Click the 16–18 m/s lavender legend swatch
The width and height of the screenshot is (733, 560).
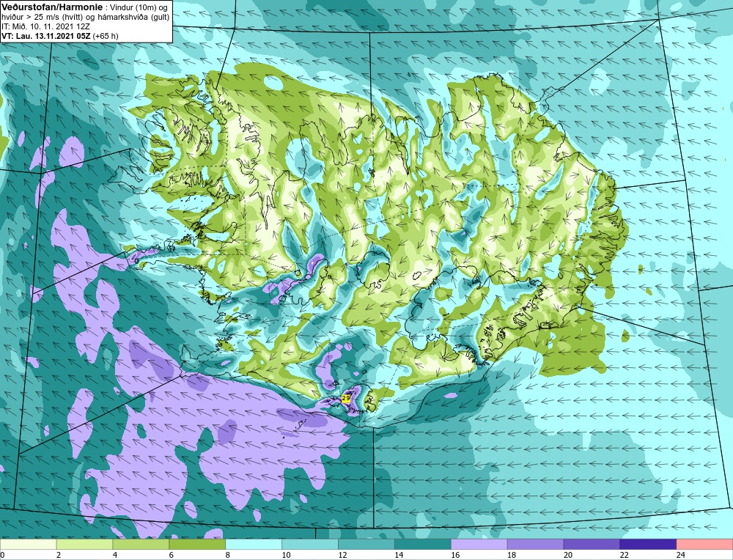479,544
